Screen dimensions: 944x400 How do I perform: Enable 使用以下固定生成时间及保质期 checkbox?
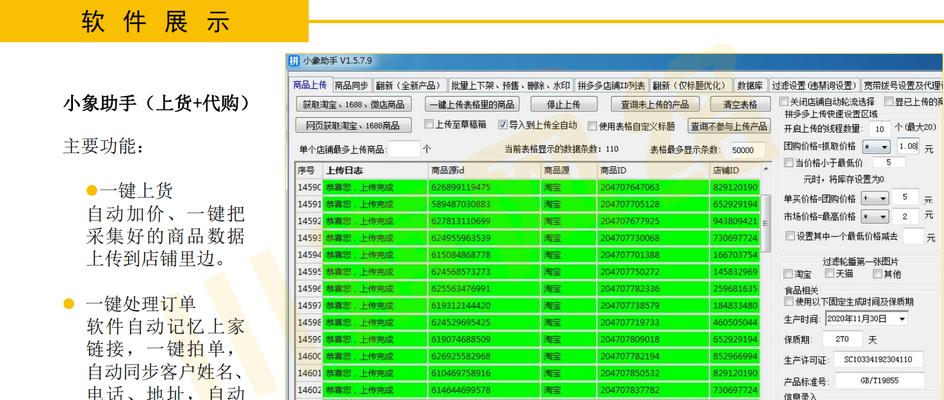coord(789,301)
